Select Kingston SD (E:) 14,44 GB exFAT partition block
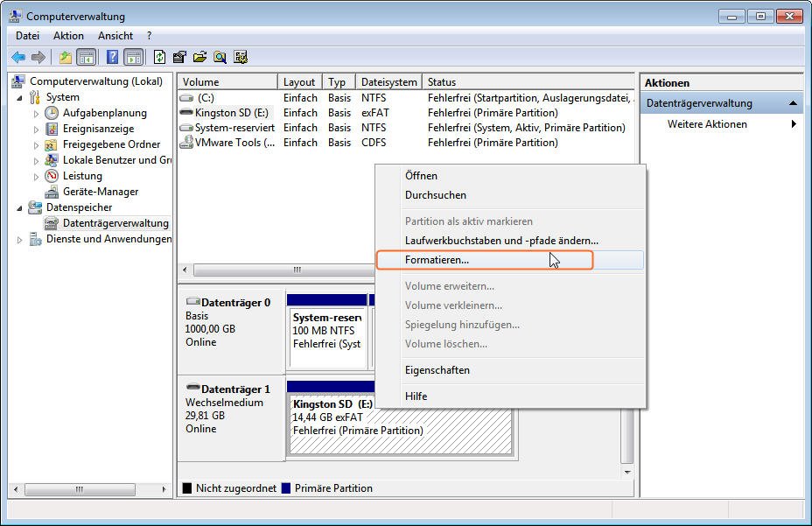Image resolution: width=812 pixels, height=526 pixels. (400, 424)
